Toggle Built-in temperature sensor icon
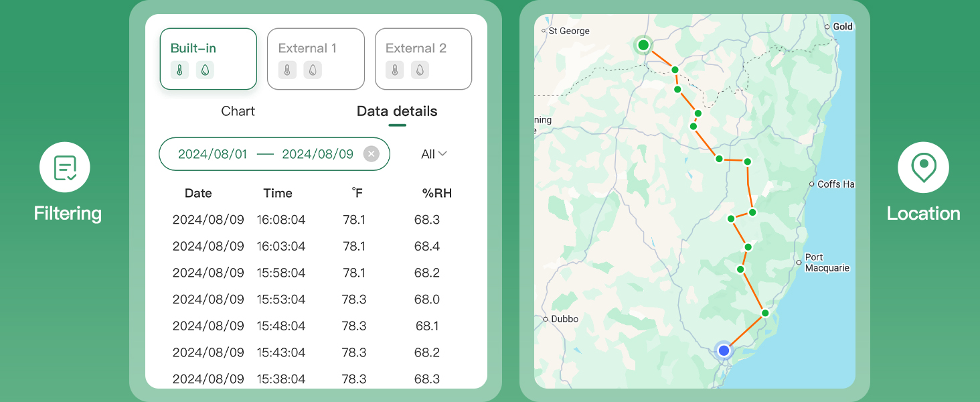 [x=179, y=70]
